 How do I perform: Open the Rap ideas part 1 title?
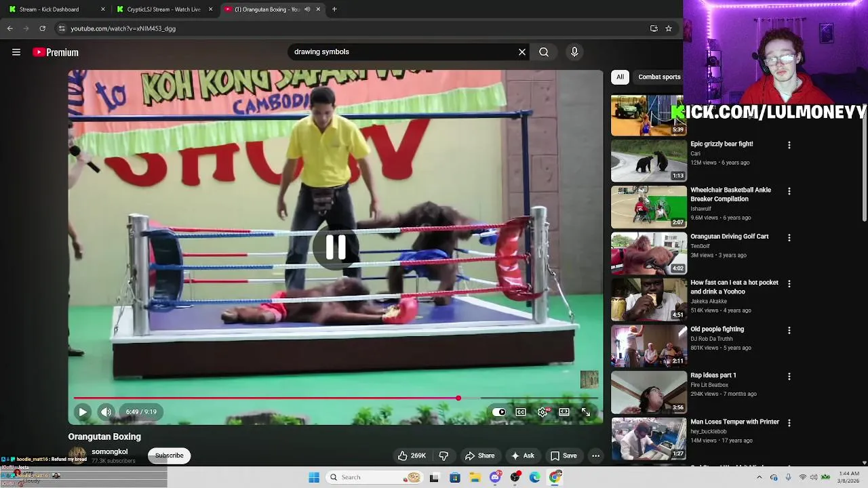coord(713,375)
